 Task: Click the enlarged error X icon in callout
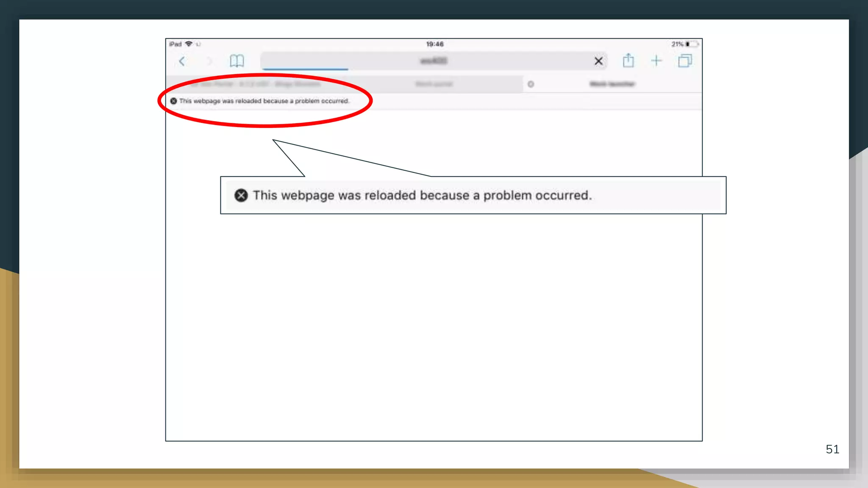click(x=241, y=195)
